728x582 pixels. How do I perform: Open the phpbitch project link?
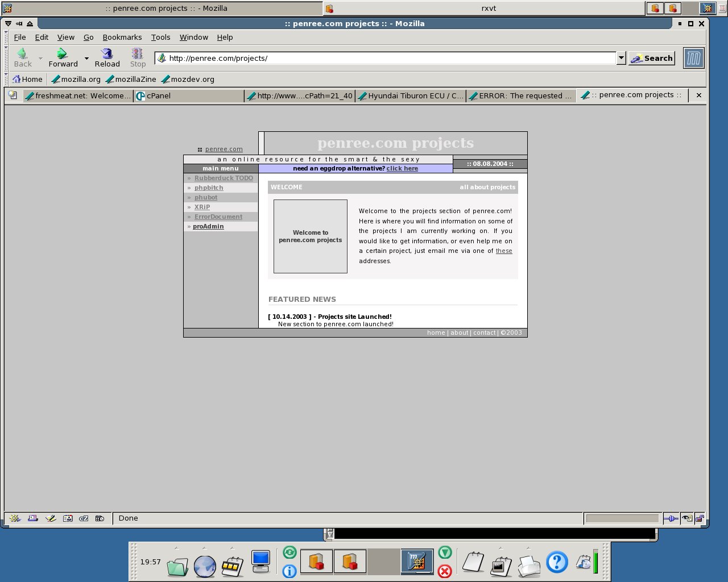pos(209,188)
